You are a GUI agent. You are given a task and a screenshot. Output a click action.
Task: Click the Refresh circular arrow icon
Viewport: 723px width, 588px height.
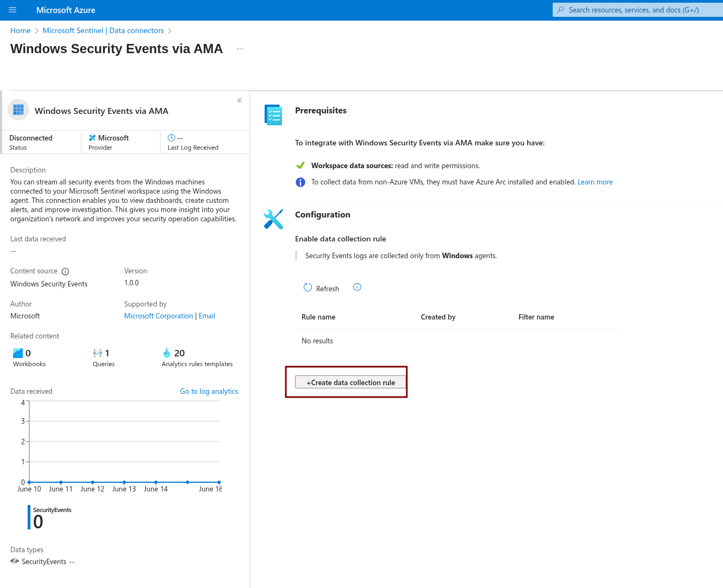point(308,287)
